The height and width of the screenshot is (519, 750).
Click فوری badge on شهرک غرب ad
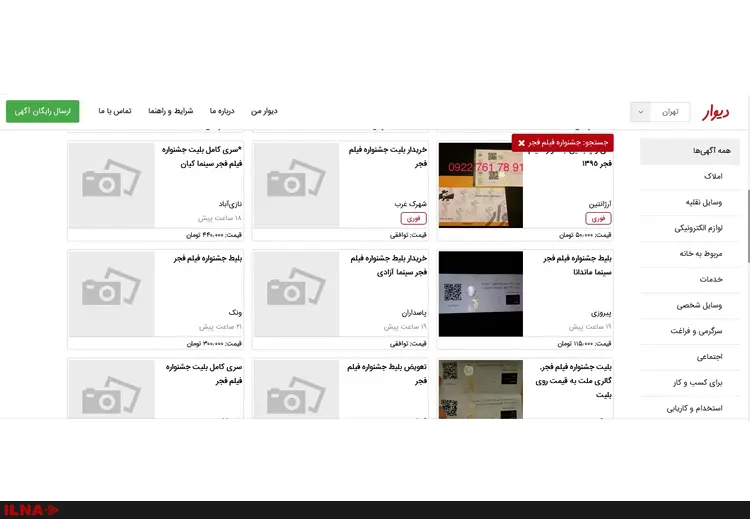[413, 218]
